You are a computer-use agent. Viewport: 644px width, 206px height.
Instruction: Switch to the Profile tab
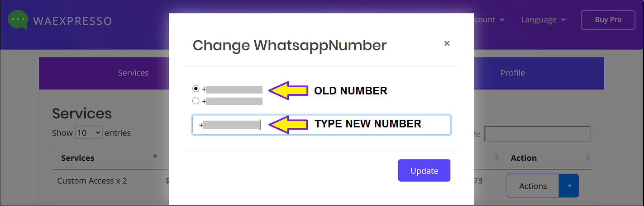(x=512, y=73)
